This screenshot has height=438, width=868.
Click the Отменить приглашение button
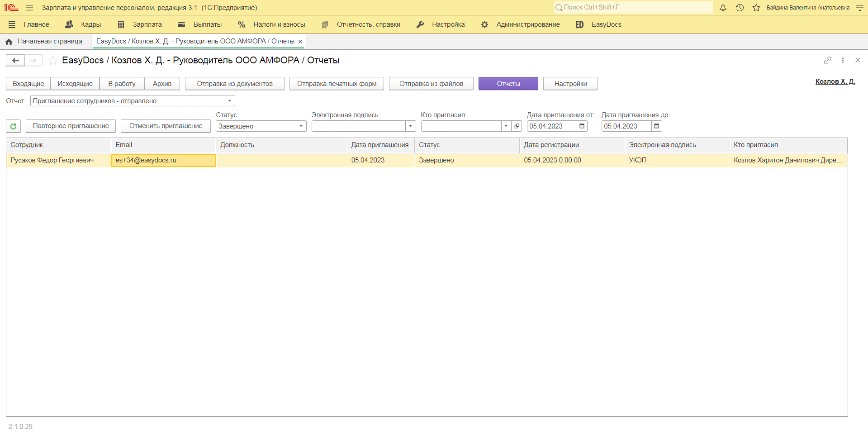click(x=166, y=126)
